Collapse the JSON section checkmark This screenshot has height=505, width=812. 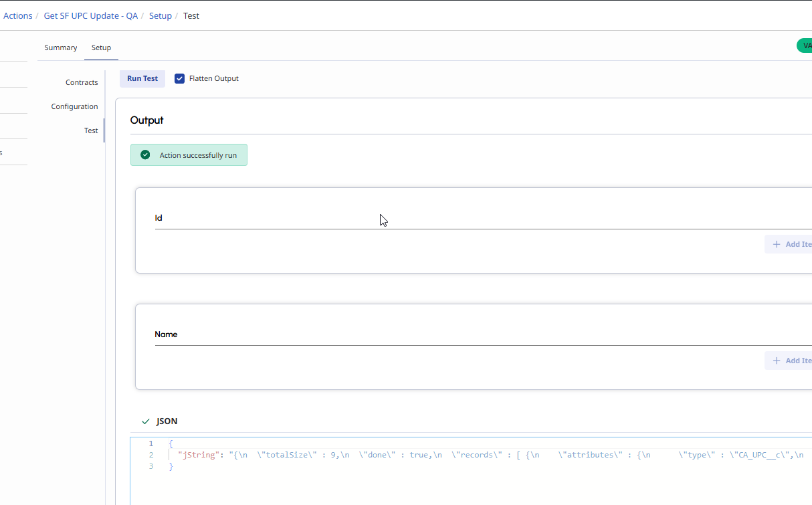[x=146, y=421]
